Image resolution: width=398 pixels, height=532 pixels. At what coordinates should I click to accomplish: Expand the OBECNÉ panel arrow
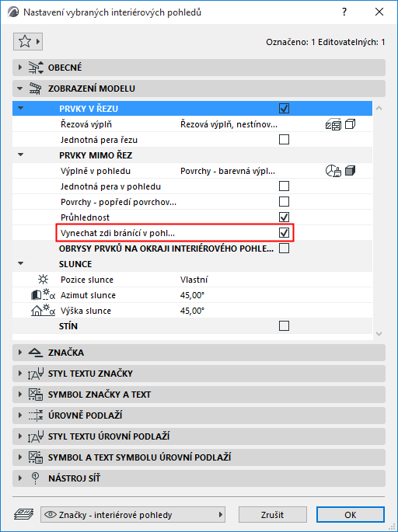click(x=19, y=68)
